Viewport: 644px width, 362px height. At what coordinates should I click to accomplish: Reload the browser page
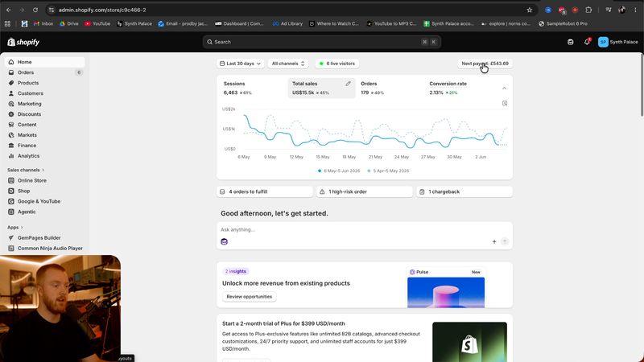click(x=35, y=10)
